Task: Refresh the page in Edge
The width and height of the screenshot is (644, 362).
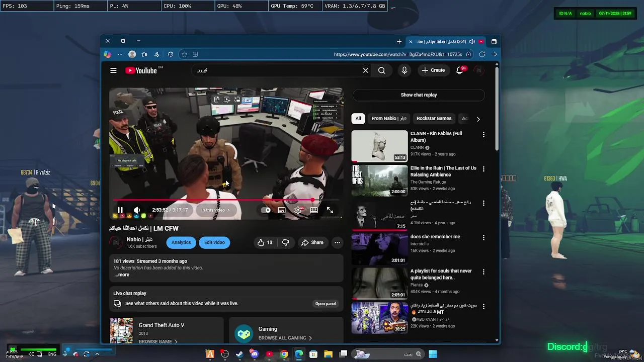Action: pos(482,54)
